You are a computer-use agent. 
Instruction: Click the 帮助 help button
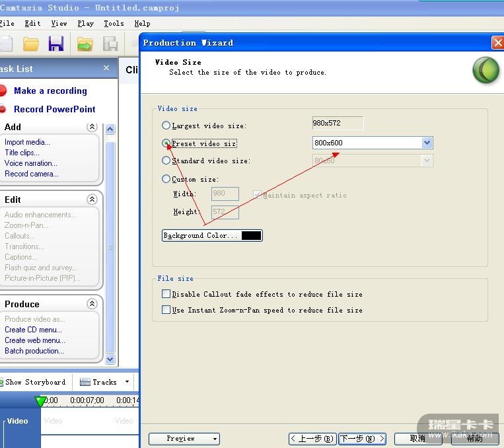(475, 439)
